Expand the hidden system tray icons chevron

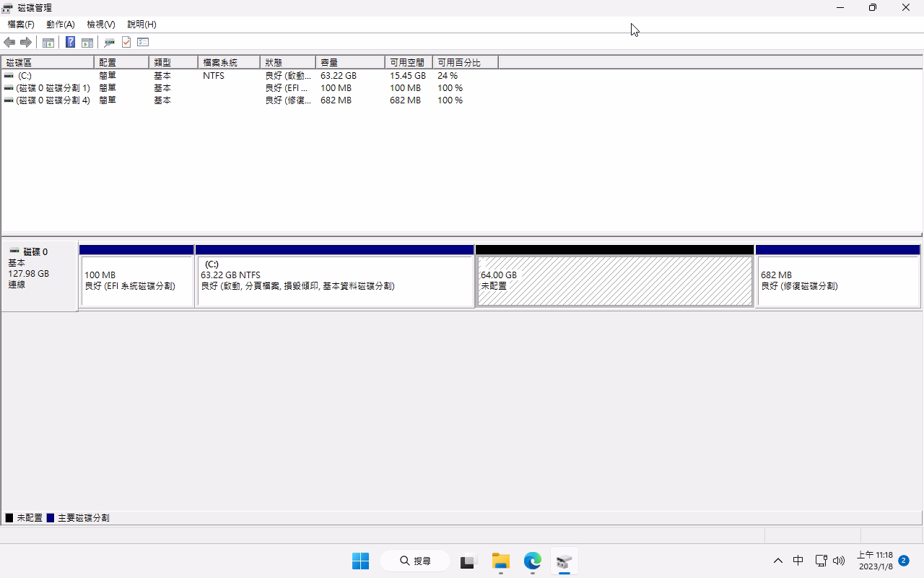(777, 561)
